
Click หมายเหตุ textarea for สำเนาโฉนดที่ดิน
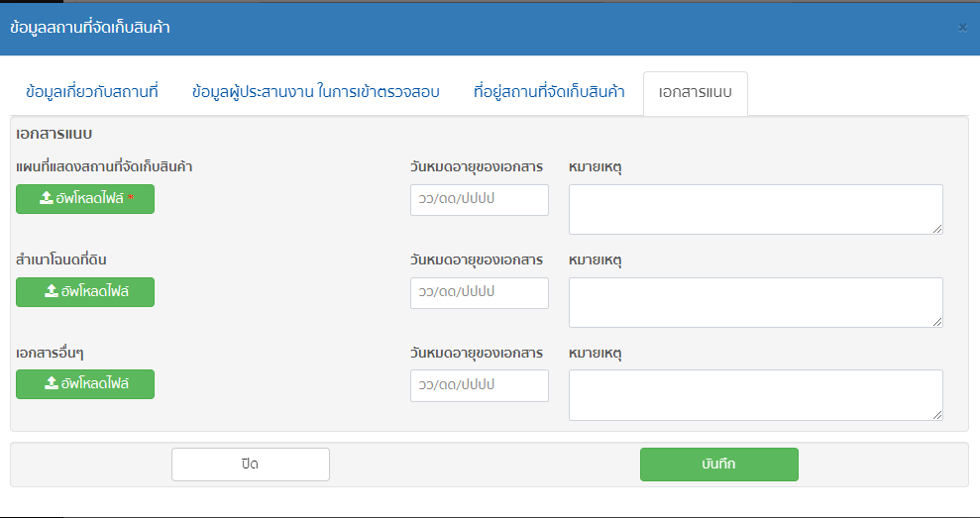tap(756, 302)
